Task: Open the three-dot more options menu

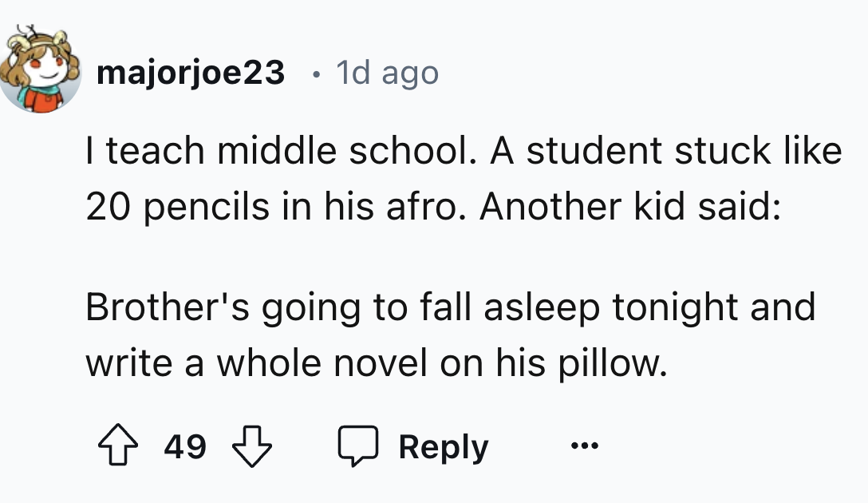Action: coord(585,446)
